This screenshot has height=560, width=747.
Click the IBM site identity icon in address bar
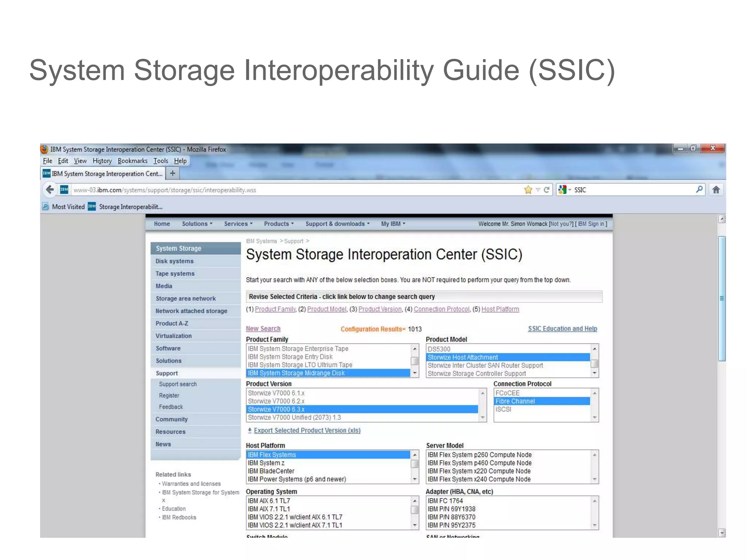(x=64, y=190)
